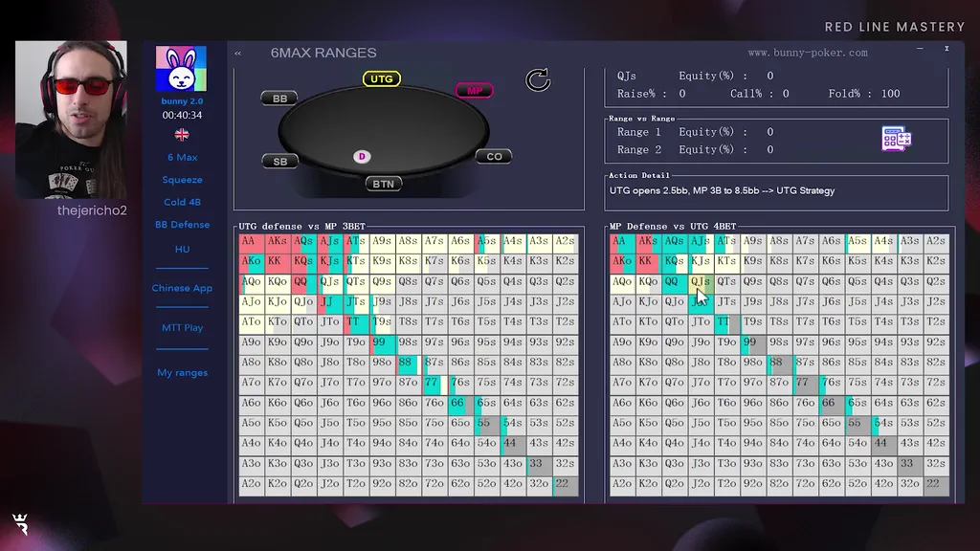Image resolution: width=980 pixels, height=551 pixels.
Task: Open the range calculator icon
Action: [896, 139]
